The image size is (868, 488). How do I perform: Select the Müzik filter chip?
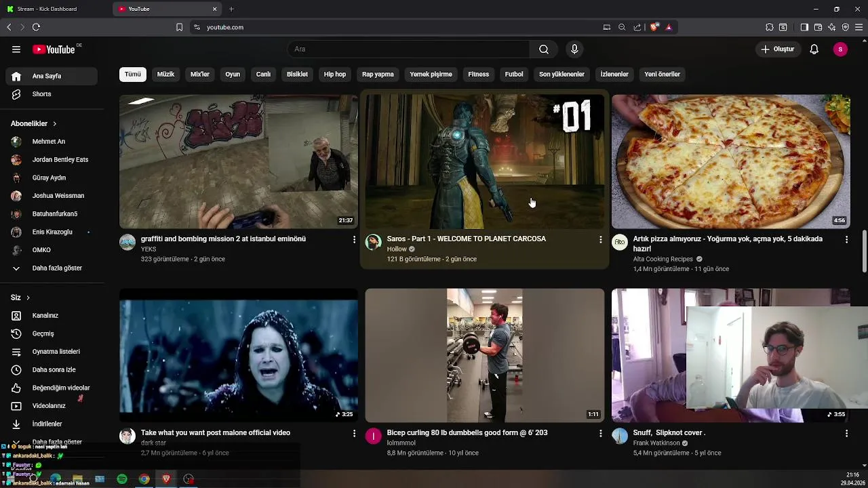coord(165,74)
